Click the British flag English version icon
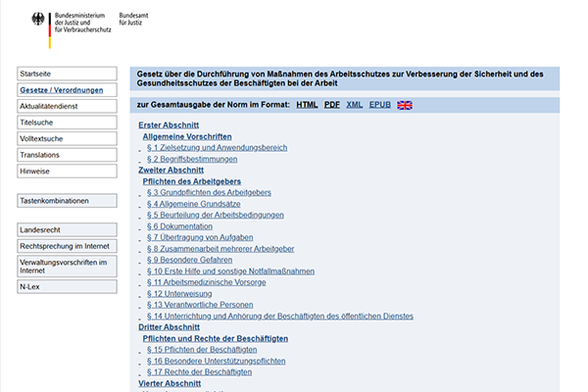Viewport: 588px width, 392px height. (x=405, y=105)
